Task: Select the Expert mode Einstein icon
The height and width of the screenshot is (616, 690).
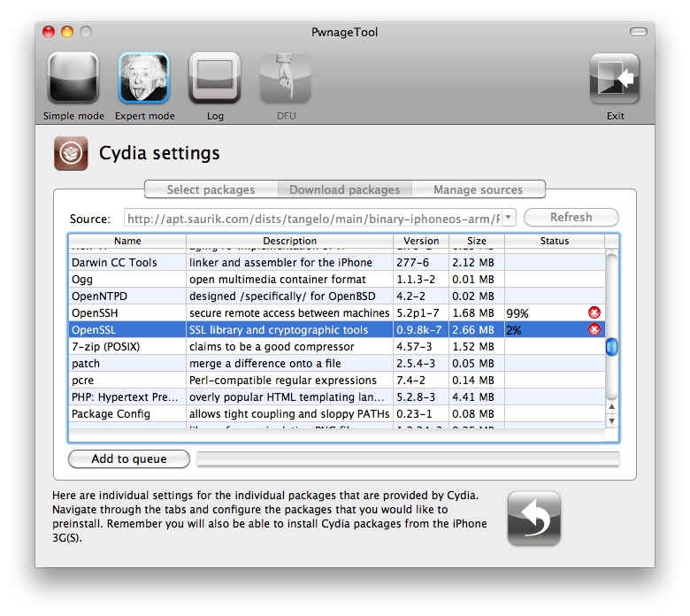Action: point(144,79)
